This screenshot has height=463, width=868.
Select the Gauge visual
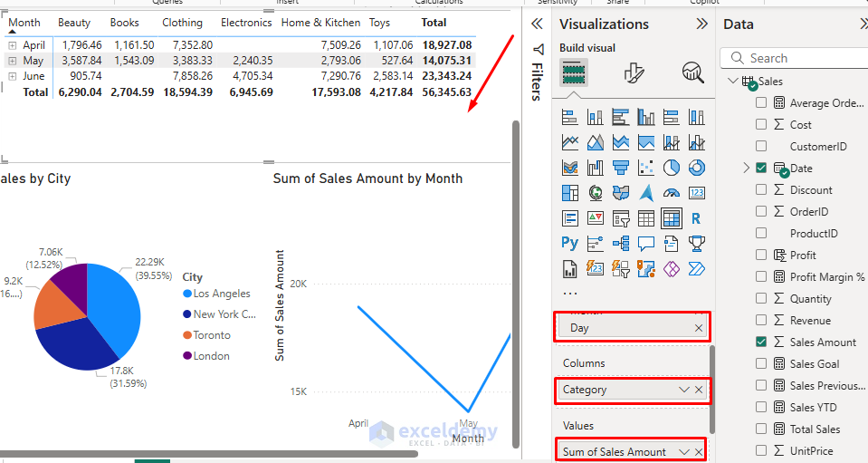click(672, 193)
